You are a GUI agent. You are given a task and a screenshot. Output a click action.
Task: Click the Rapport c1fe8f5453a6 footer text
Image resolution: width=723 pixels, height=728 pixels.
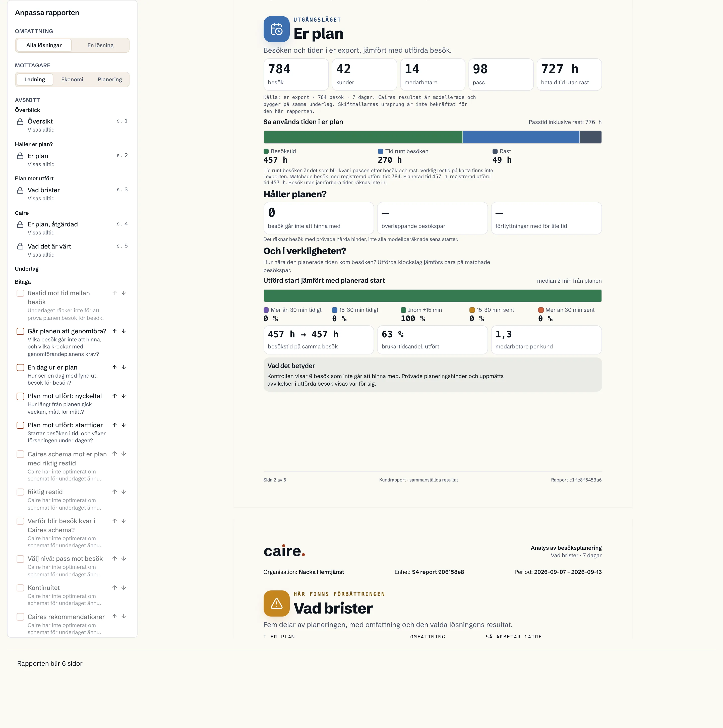click(x=576, y=480)
